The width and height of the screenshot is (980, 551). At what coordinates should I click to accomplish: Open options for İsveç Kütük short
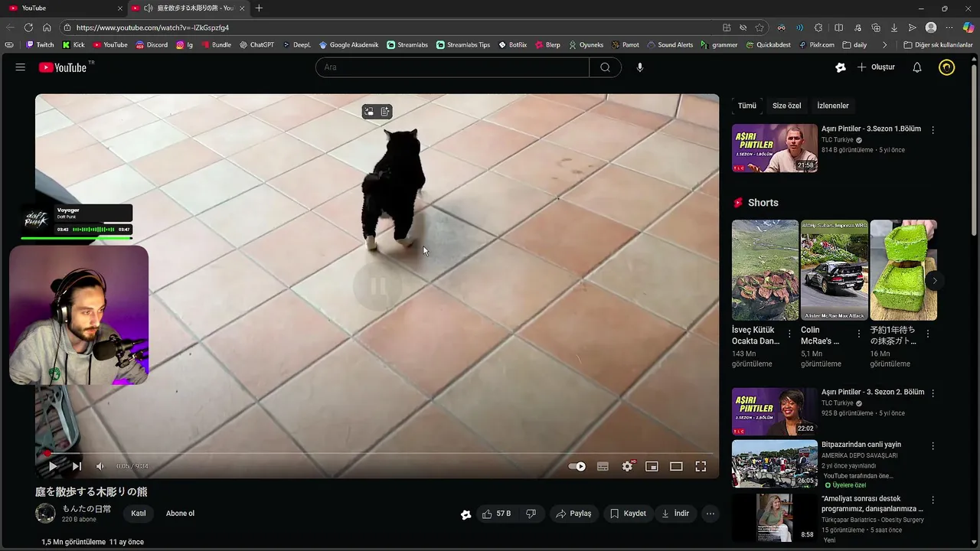coord(790,334)
